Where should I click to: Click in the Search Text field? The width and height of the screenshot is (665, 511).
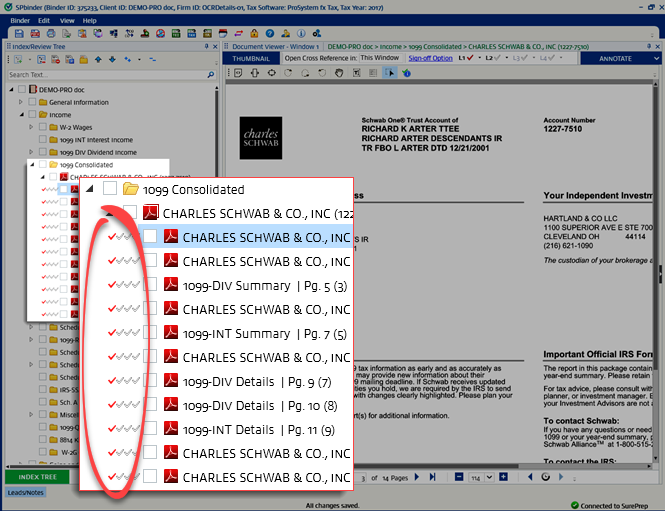[x=100, y=75]
